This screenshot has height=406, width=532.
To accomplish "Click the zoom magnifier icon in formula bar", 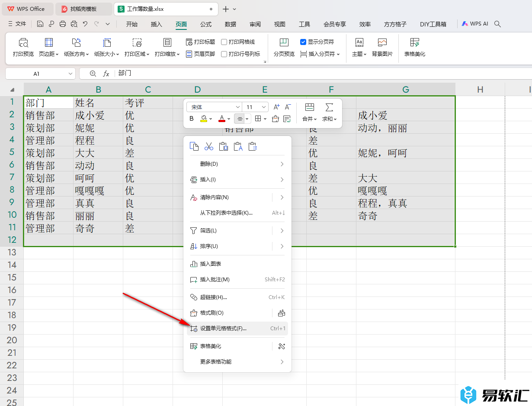I will tap(93, 74).
